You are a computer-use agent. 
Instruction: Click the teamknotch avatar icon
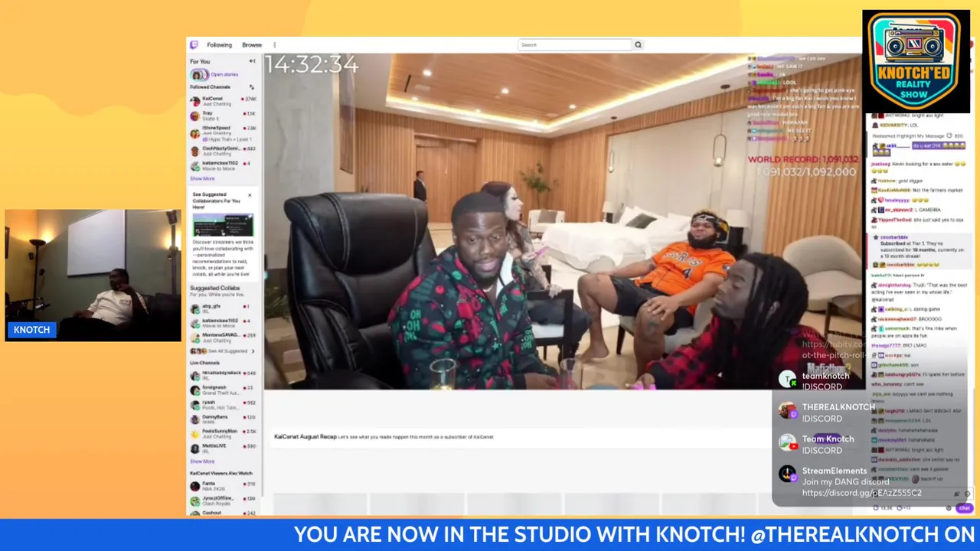point(788,380)
